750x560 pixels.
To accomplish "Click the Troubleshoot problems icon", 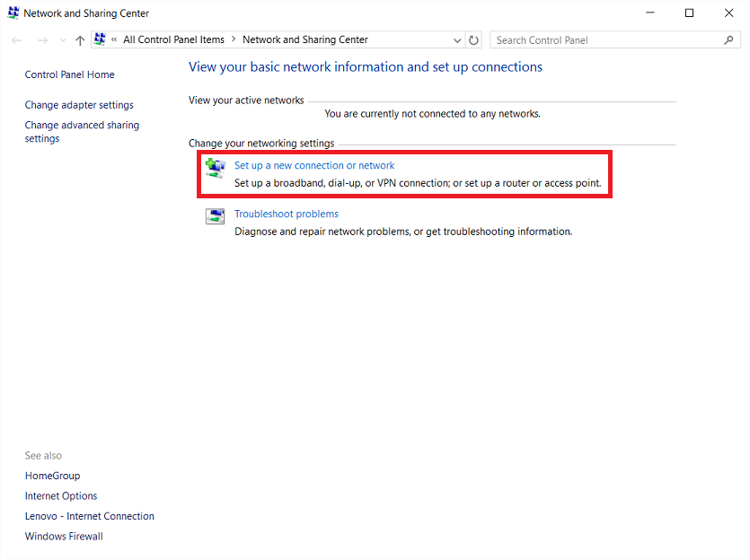I will click(x=215, y=216).
